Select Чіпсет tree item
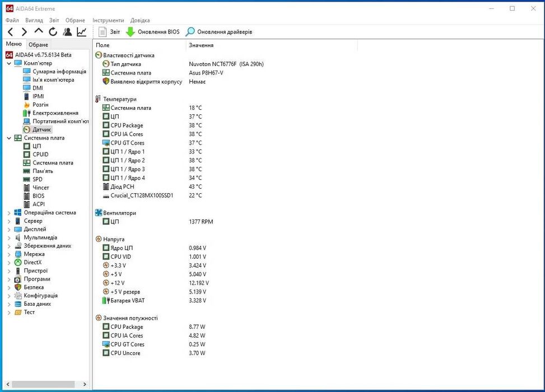This screenshot has height=392, width=545. coord(41,188)
